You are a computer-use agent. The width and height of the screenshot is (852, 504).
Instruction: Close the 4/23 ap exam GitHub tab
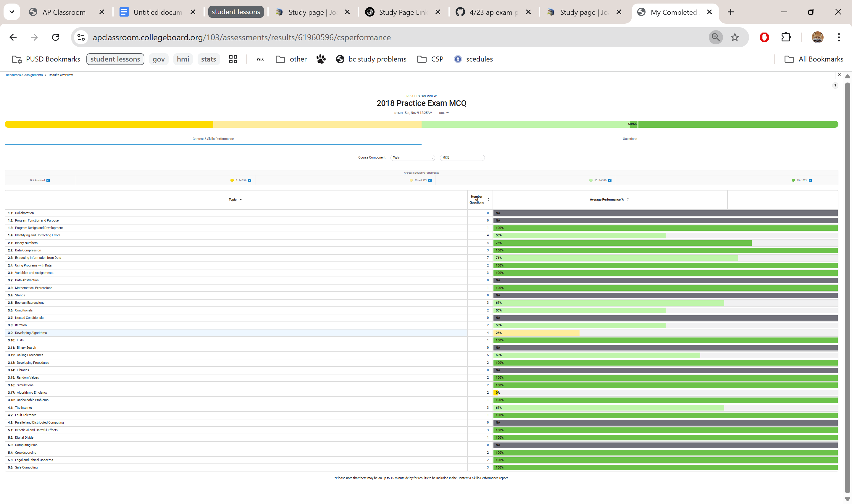point(528,12)
